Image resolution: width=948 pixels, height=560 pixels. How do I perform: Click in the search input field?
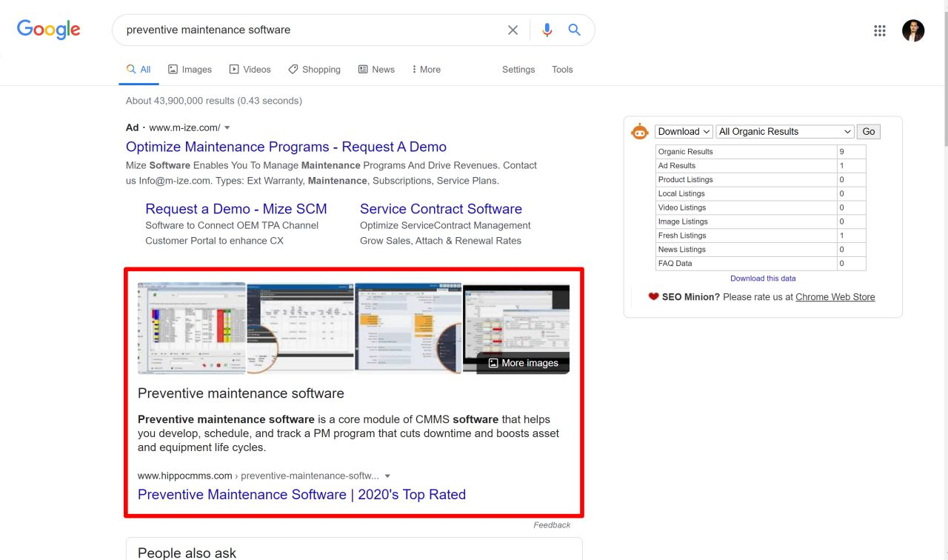pyautogui.click(x=311, y=30)
